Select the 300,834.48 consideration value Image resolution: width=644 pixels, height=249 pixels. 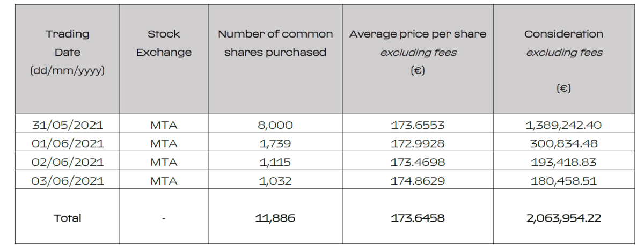click(x=563, y=144)
